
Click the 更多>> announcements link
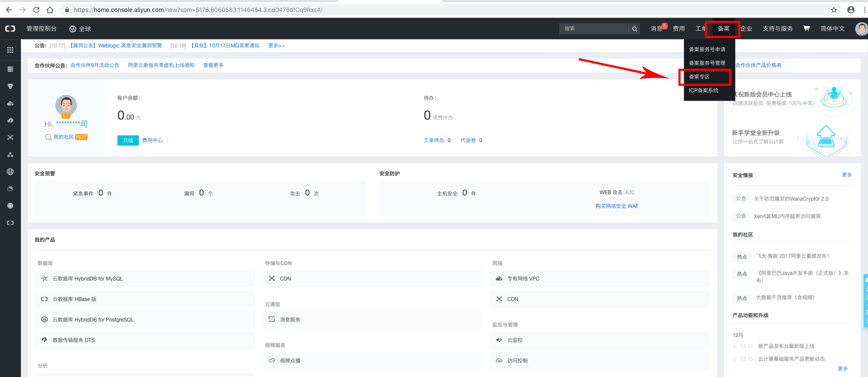(x=276, y=46)
